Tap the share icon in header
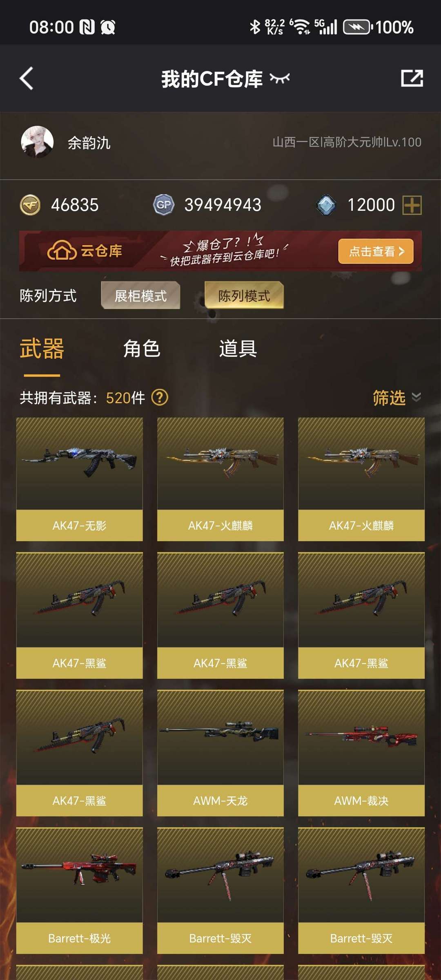Screen dimensions: 441x980 412,78
